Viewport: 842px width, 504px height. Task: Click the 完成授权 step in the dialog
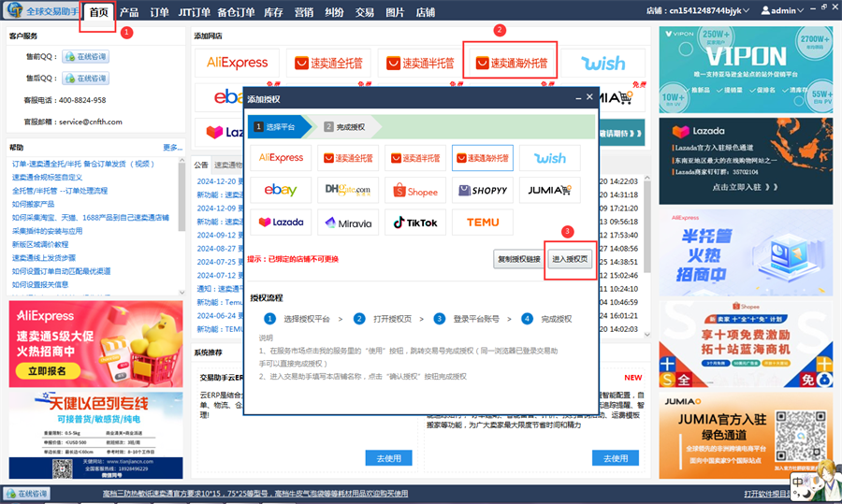(x=344, y=126)
